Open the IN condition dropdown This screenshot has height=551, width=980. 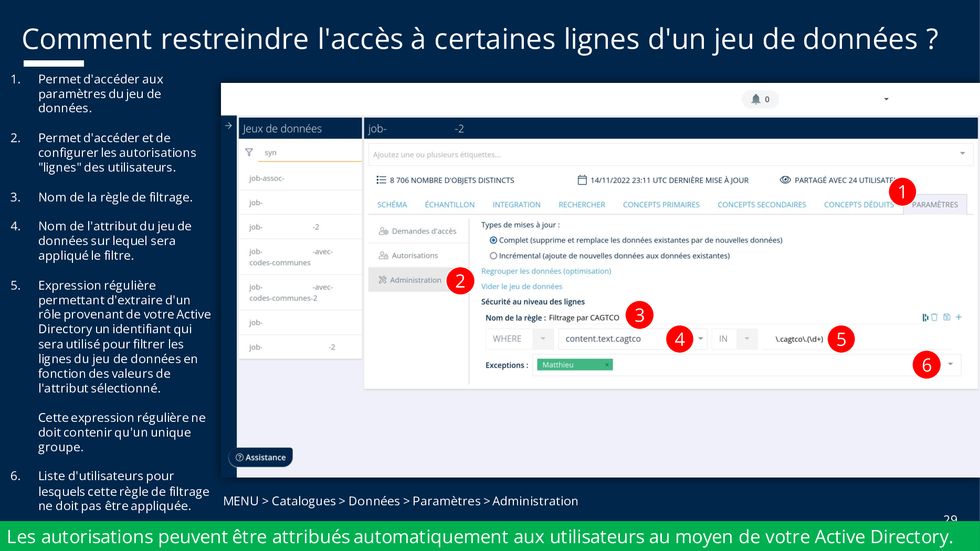pos(746,339)
